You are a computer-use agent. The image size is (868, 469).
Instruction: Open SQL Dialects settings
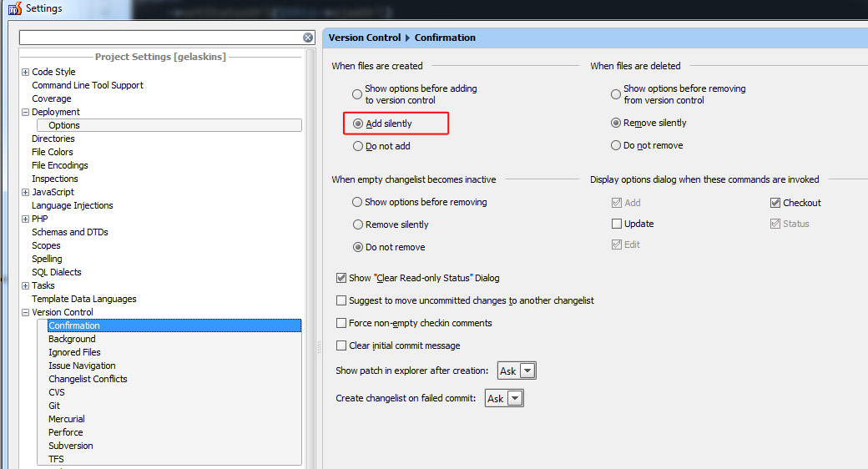coord(57,272)
